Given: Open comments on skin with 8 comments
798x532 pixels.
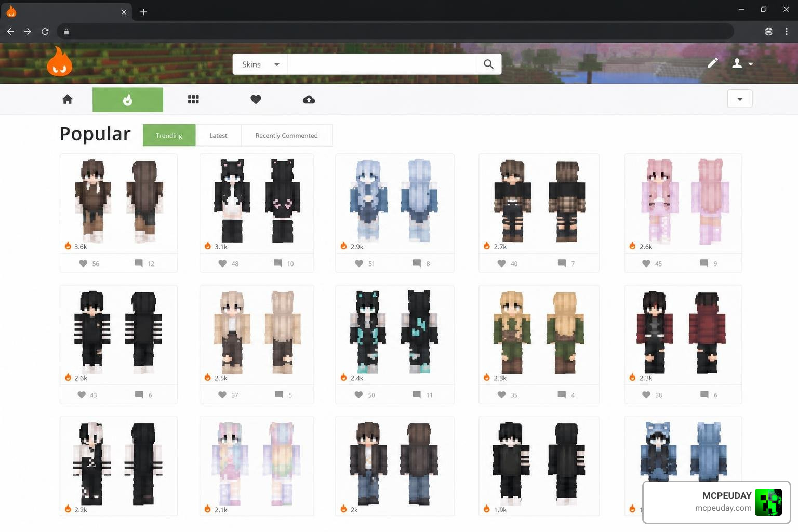Looking at the screenshot, I should (417, 263).
